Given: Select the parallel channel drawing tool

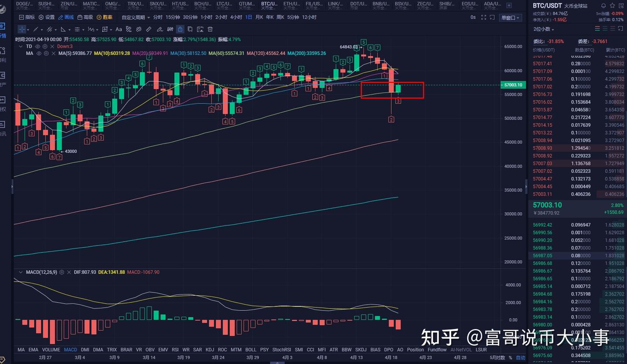Looking at the screenshot, I should (49, 29).
